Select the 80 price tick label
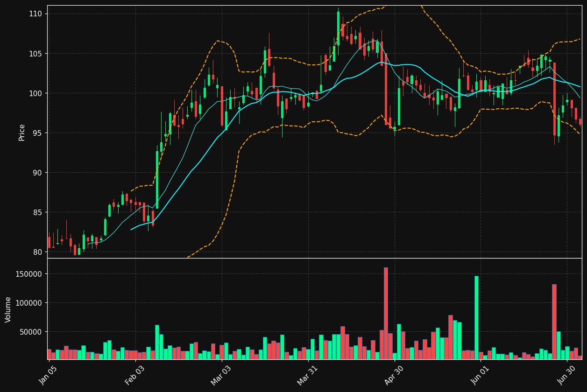Viewport: 587px width, 392px height. tap(37, 252)
